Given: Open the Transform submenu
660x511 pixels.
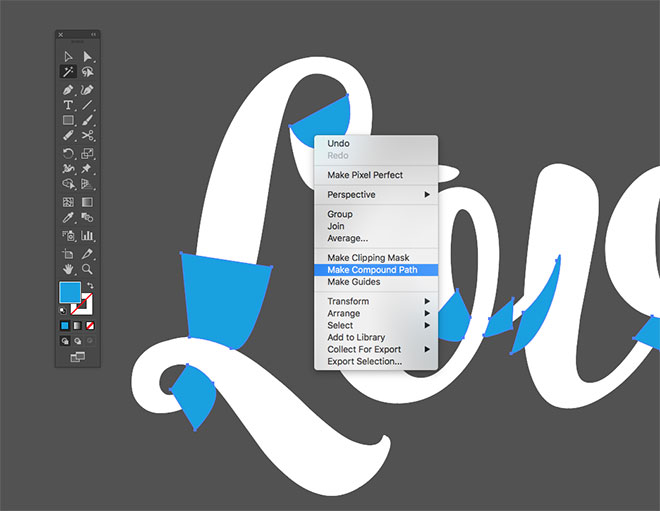Looking at the screenshot, I should (375, 301).
